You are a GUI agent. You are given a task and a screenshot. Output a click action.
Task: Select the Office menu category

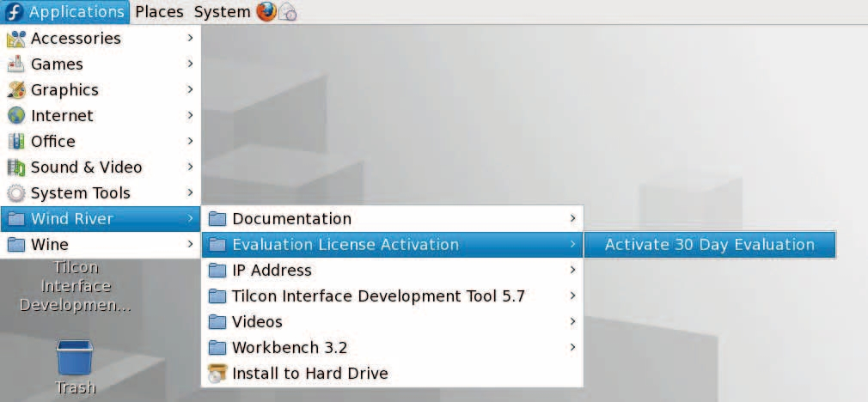[53, 142]
